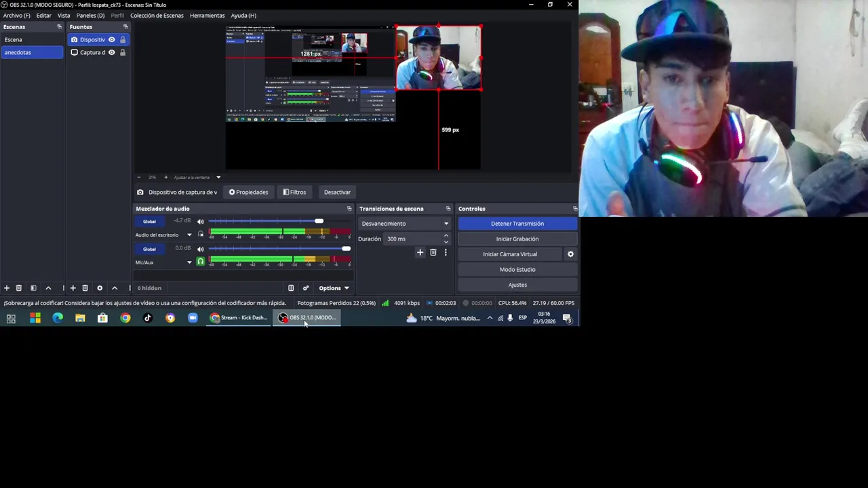The width and height of the screenshot is (868, 488).
Task: Click Iniciar Grabación
Action: (x=517, y=239)
